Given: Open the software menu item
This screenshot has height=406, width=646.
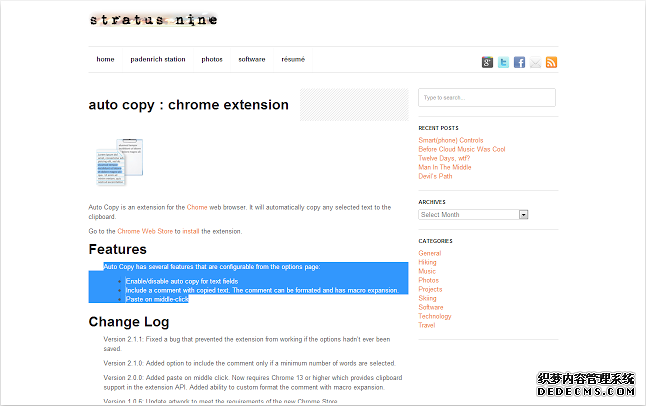Looking at the screenshot, I should [x=252, y=59].
